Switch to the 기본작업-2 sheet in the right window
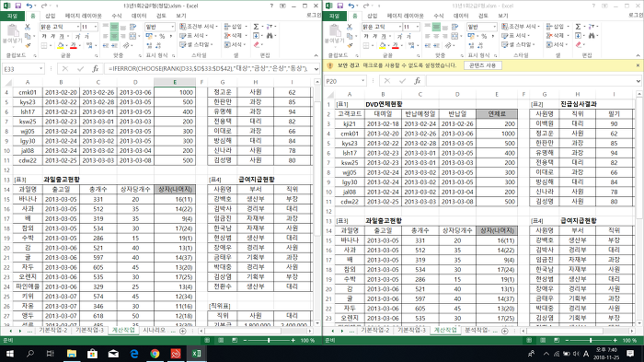The image size is (644, 362). coord(375,331)
